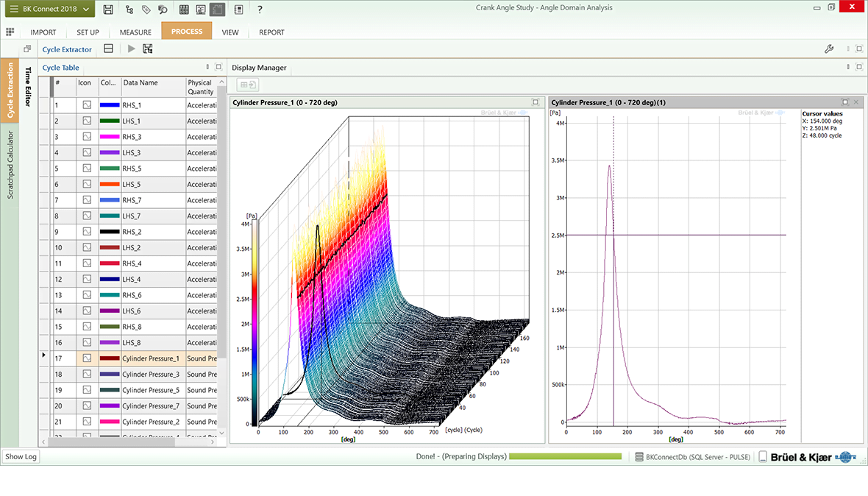Open the REPORT tab
868x496 pixels.
click(x=271, y=32)
